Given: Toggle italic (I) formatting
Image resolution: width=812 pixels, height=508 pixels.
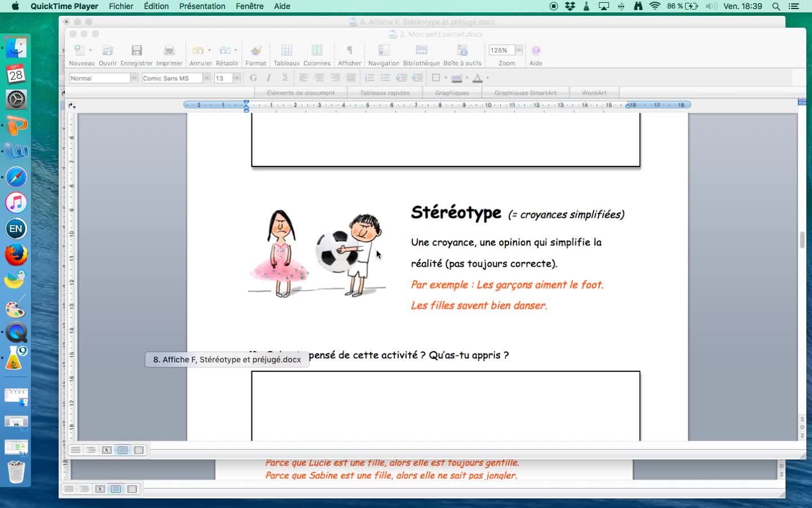Looking at the screenshot, I should click(x=269, y=78).
